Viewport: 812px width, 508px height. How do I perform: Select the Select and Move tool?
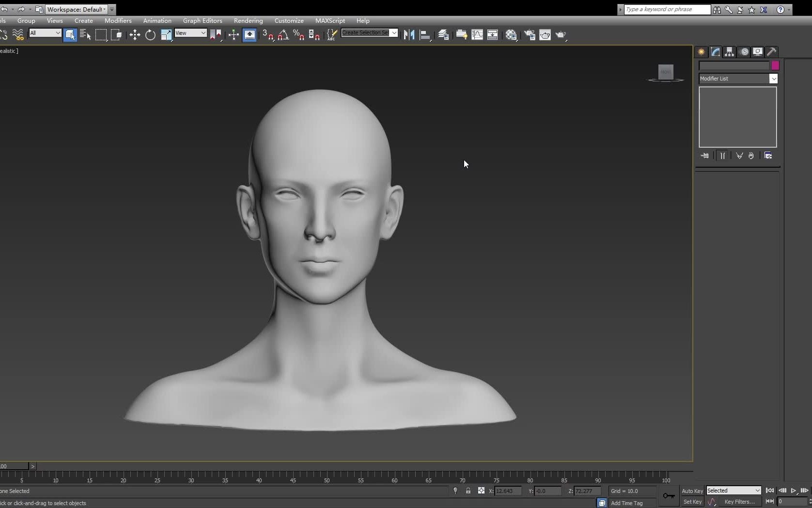coord(134,34)
